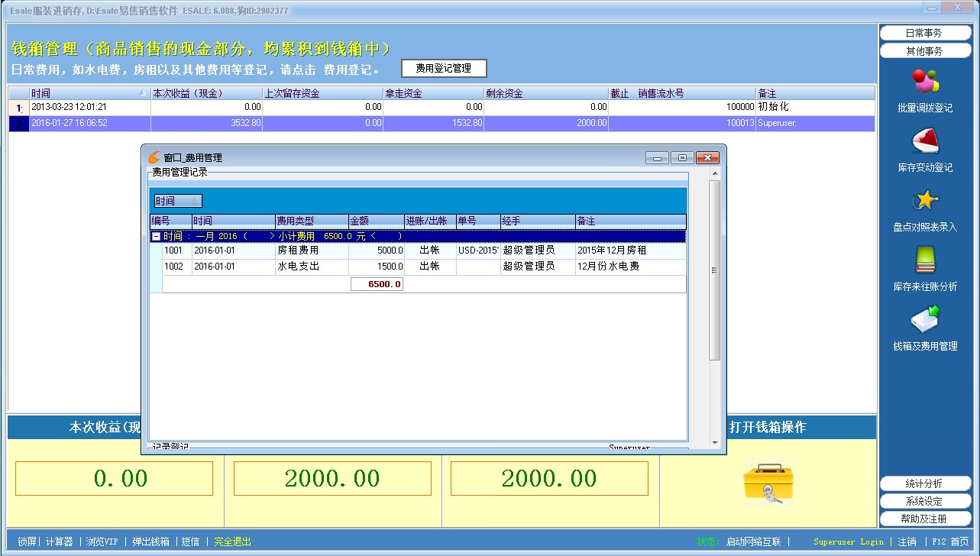Open the 日常事务 menu section
The width and height of the screenshot is (980, 556).
click(x=924, y=33)
